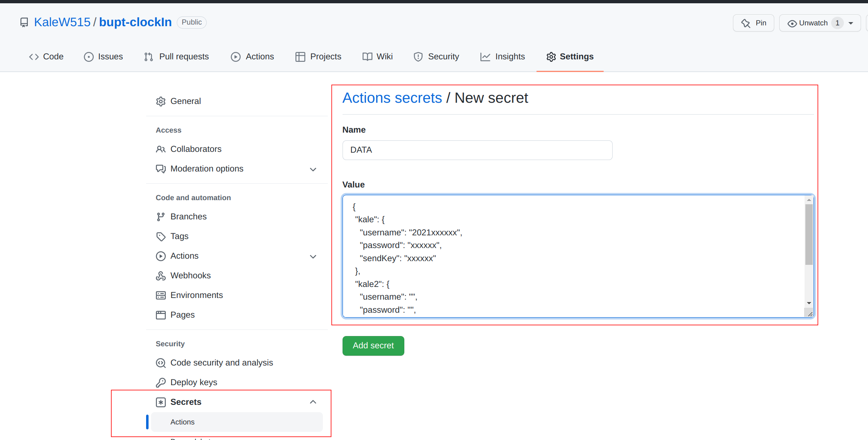Expand the sidebar Actions chevron under Code and automation

click(313, 257)
